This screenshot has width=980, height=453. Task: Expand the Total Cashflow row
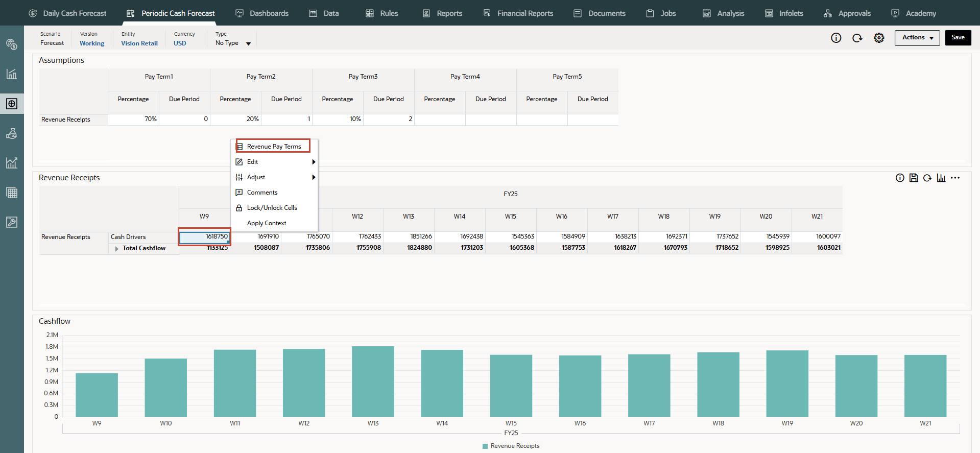click(x=117, y=249)
